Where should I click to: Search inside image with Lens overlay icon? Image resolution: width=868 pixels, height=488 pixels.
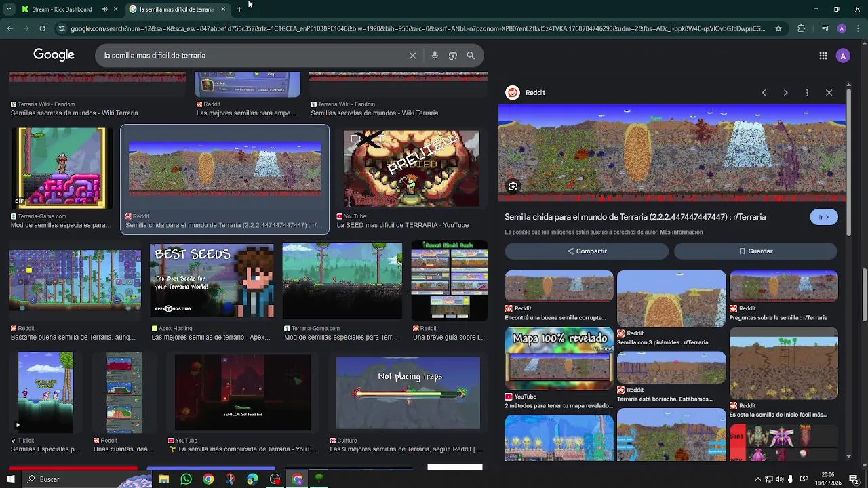[513, 186]
